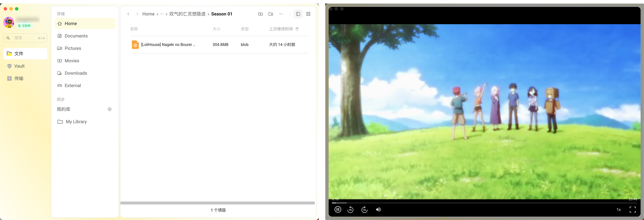Click the search input field
This screenshot has height=220, width=644.
tap(25, 38)
